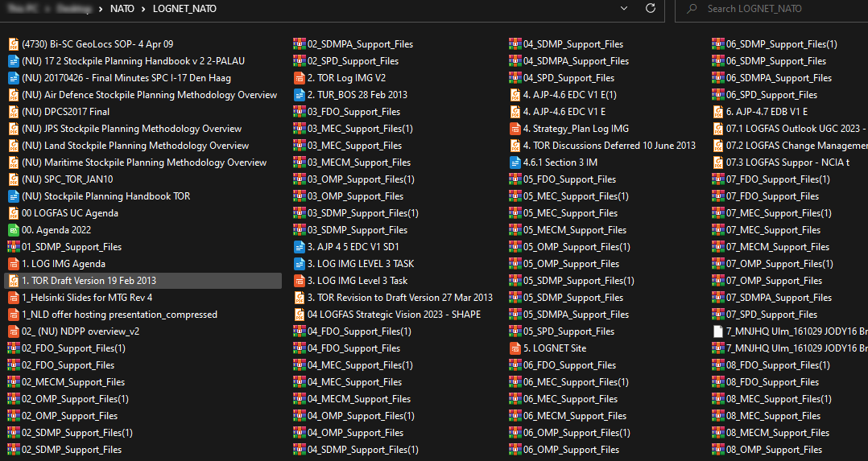Select the (NU) DPCS2017 Final file icon

point(14,112)
